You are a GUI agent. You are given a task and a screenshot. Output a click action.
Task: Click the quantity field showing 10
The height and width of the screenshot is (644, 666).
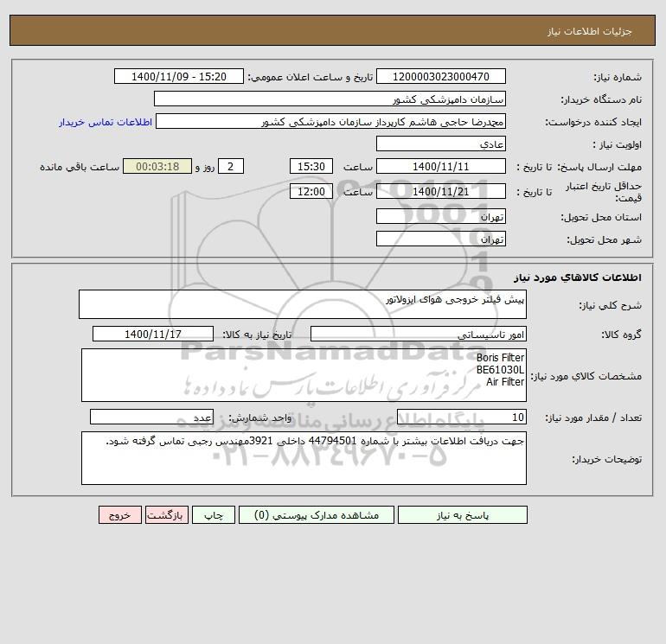tap(462, 417)
